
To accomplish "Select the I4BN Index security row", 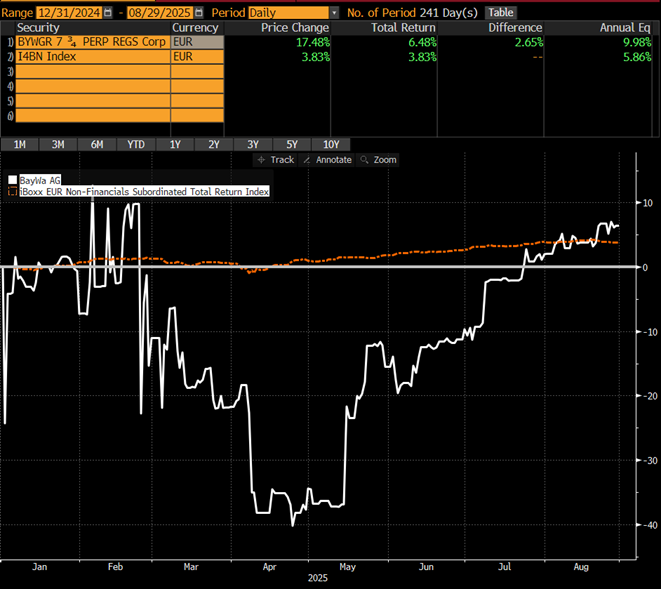I will 92,57.
